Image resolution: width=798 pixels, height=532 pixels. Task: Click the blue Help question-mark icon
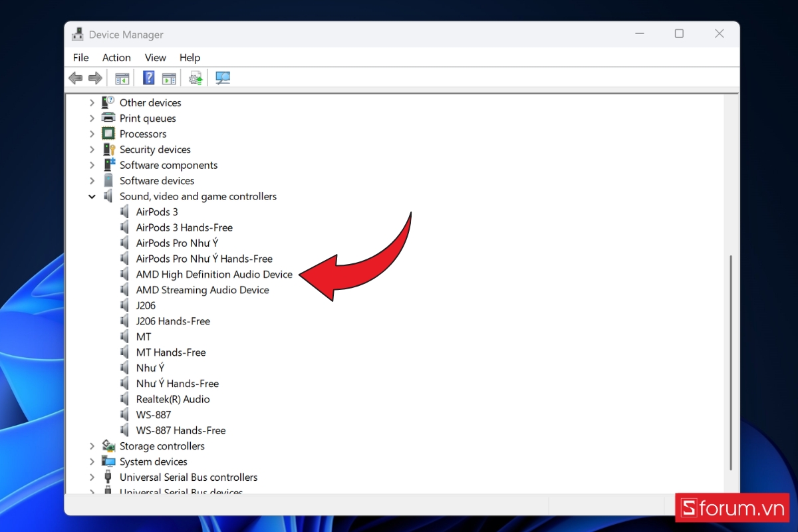(149, 78)
